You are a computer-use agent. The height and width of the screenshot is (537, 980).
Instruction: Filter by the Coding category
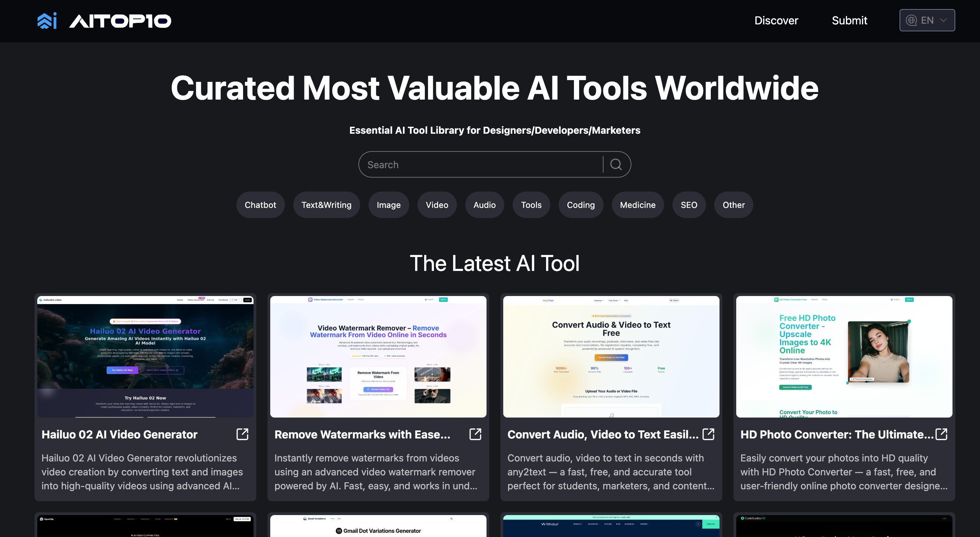click(581, 205)
